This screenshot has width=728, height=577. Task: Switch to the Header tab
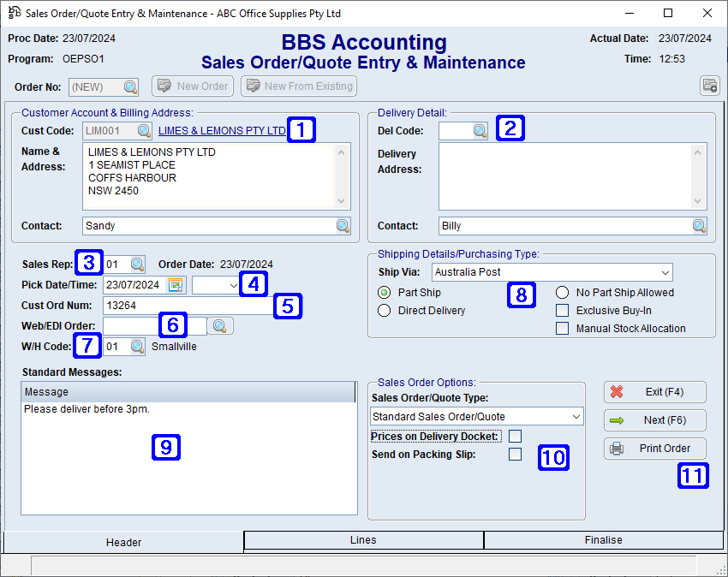123,542
